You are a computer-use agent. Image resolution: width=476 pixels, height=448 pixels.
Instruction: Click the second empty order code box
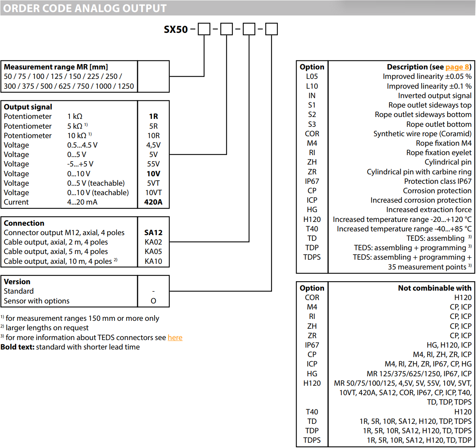[x=226, y=29]
